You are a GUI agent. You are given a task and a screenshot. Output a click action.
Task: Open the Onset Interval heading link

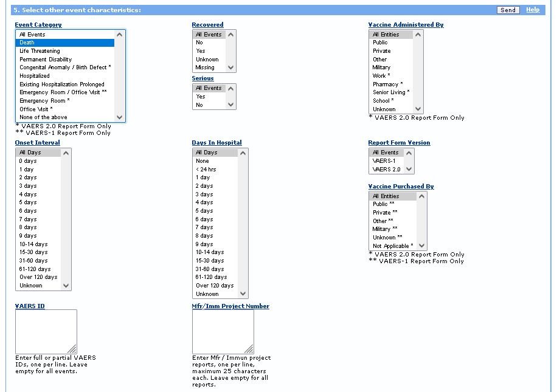click(37, 142)
